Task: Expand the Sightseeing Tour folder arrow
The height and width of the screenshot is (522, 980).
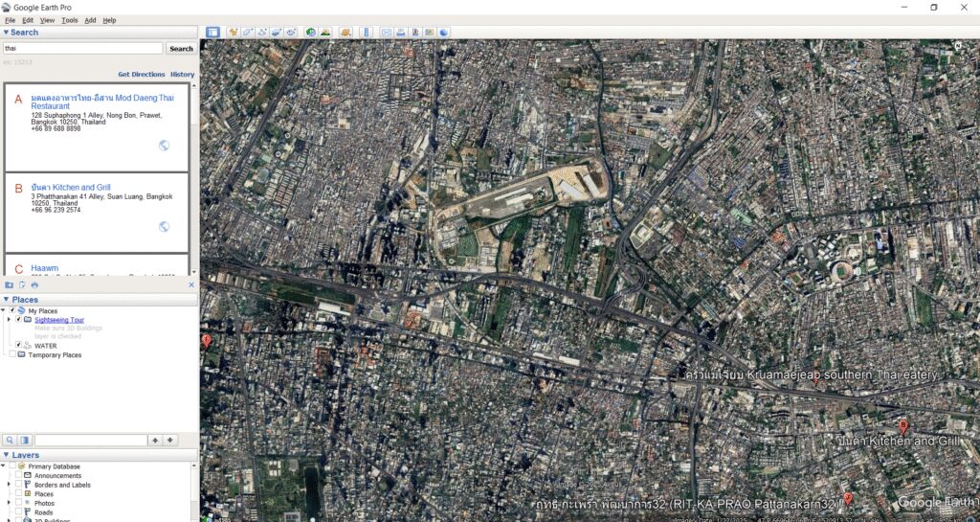Action: pyautogui.click(x=10, y=320)
